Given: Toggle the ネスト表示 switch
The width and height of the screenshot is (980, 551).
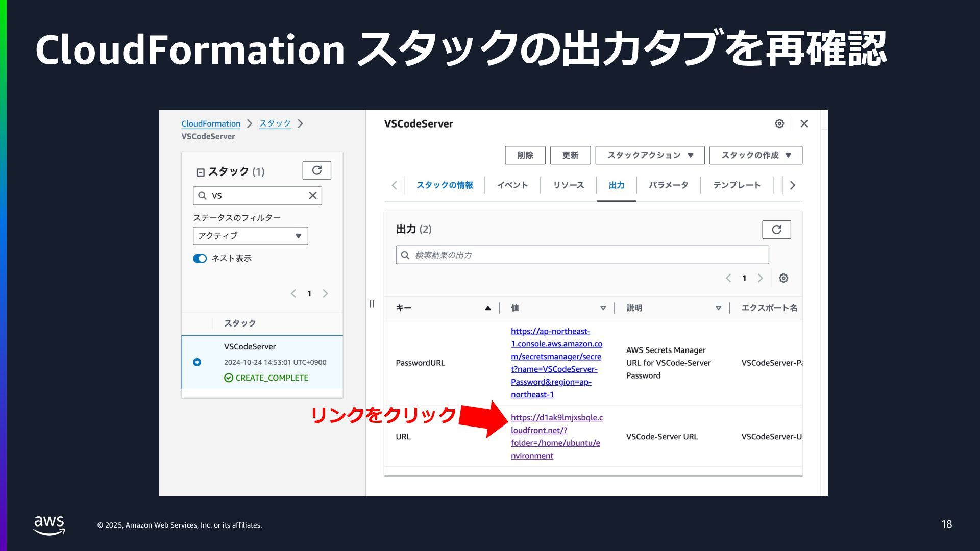Looking at the screenshot, I should coord(200,258).
